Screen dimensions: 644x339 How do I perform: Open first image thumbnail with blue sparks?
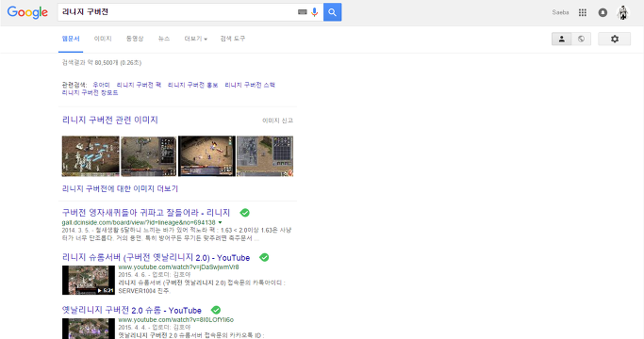91,156
